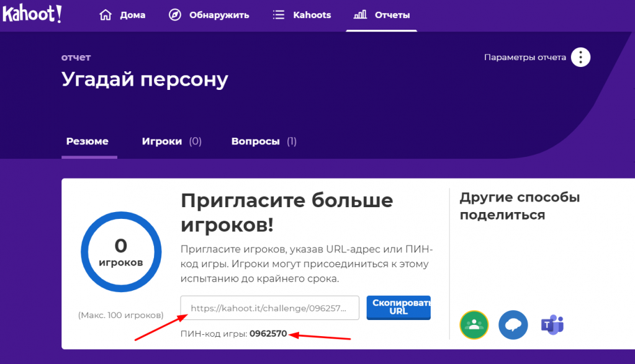
Task: Switch to Вопросы (1) tab
Action: click(264, 141)
